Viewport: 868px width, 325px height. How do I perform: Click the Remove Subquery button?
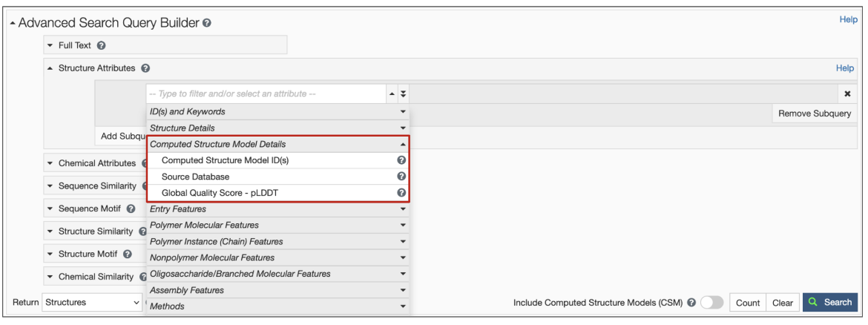[x=814, y=114]
